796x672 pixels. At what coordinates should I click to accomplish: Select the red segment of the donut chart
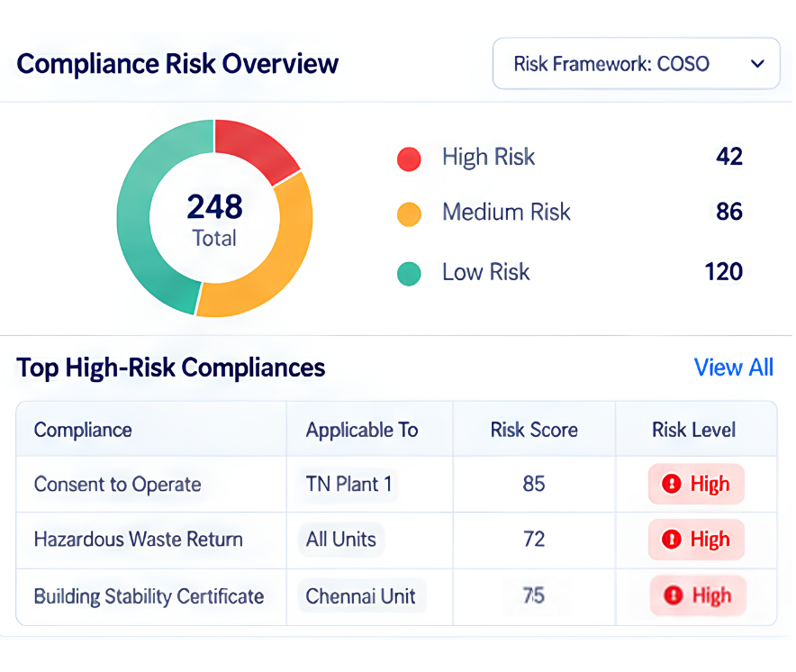(257, 148)
